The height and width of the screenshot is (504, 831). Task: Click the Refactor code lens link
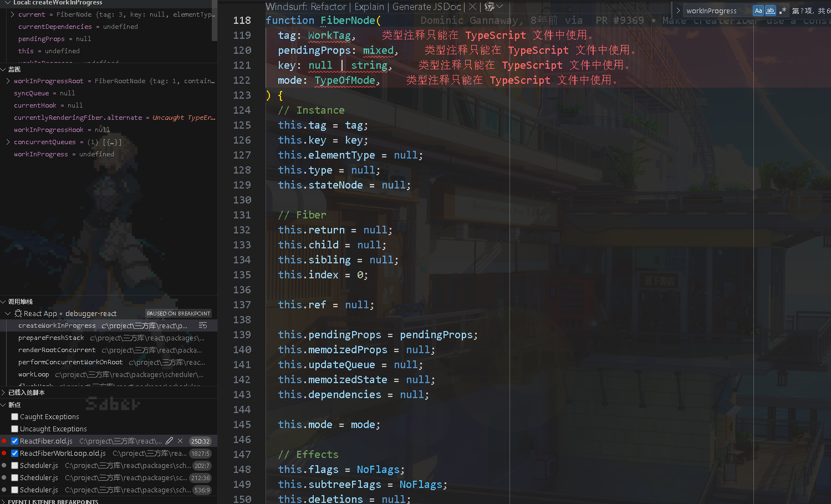328,7
